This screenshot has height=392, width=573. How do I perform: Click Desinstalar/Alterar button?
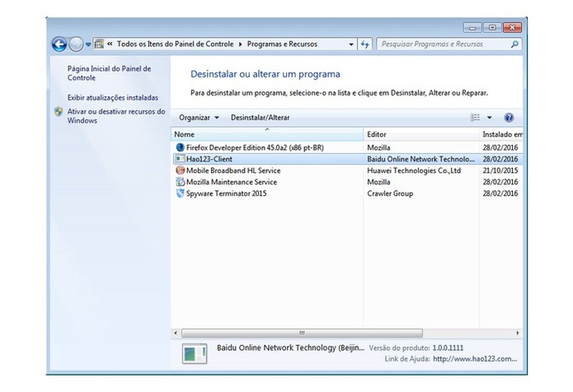click(260, 117)
